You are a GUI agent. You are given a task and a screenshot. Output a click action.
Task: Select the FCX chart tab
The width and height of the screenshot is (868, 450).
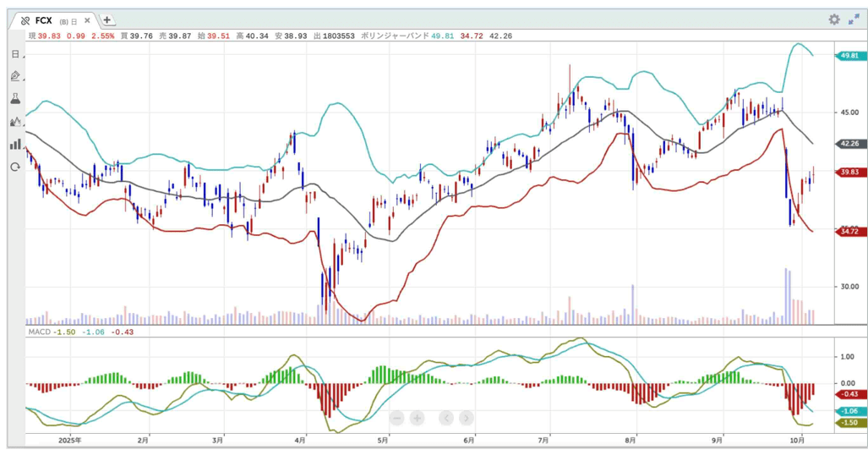click(x=44, y=20)
